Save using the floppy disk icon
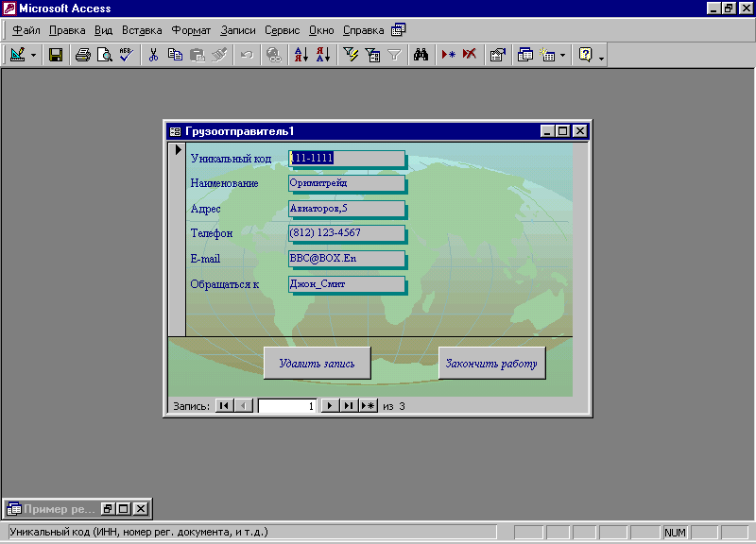756x544 pixels. click(x=56, y=55)
